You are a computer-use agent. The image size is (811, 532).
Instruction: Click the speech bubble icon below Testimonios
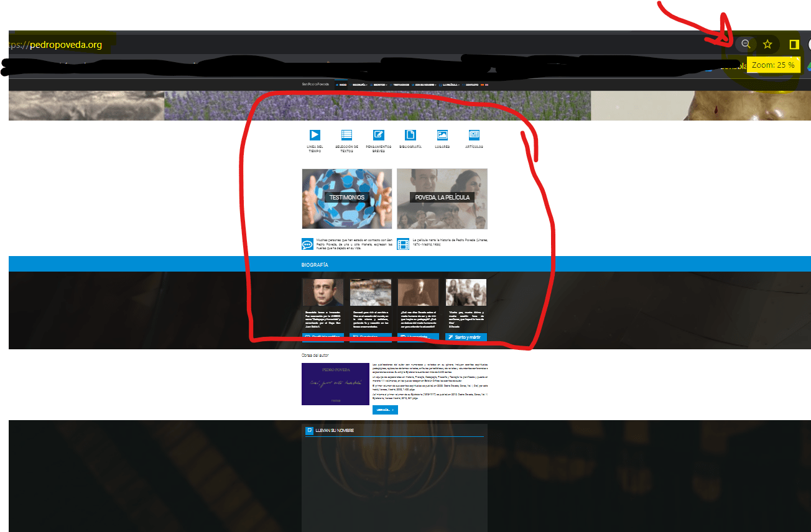307,244
